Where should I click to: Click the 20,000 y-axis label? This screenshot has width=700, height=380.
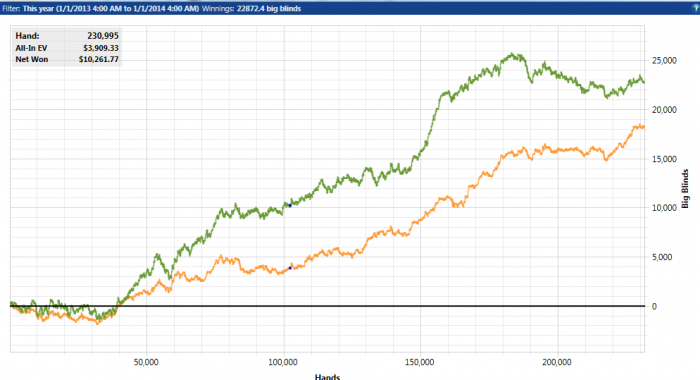coord(664,110)
